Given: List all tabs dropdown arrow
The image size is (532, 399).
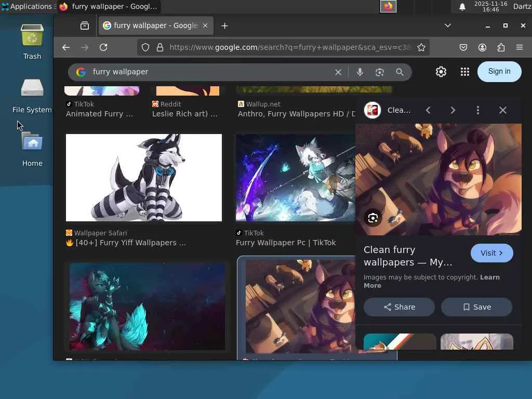Looking at the screenshot, I should (448, 25).
